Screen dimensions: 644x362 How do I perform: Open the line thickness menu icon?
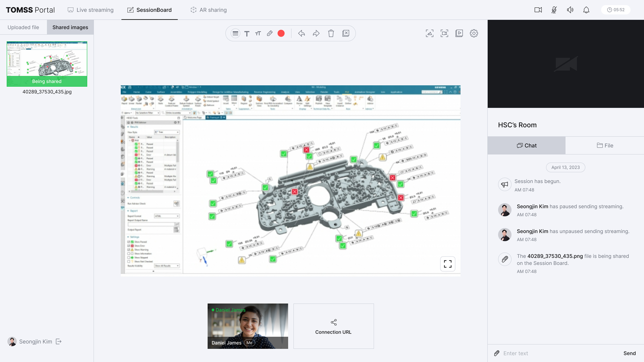tap(235, 33)
